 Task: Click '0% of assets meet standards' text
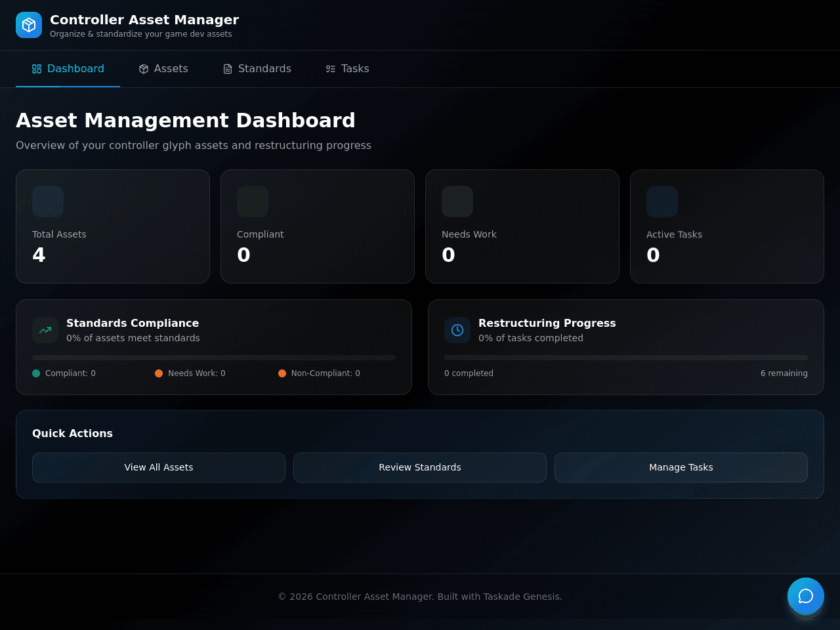(x=133, y=338)
